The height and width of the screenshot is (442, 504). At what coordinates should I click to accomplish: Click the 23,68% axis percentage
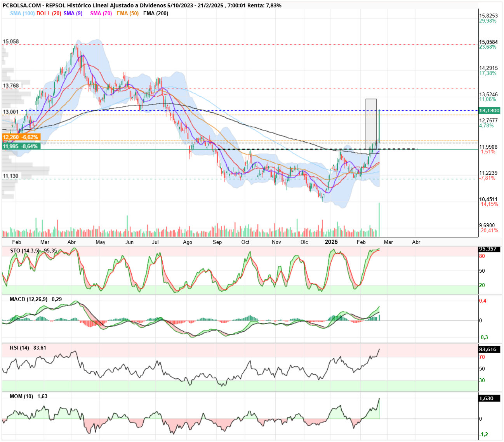(488, 47)
